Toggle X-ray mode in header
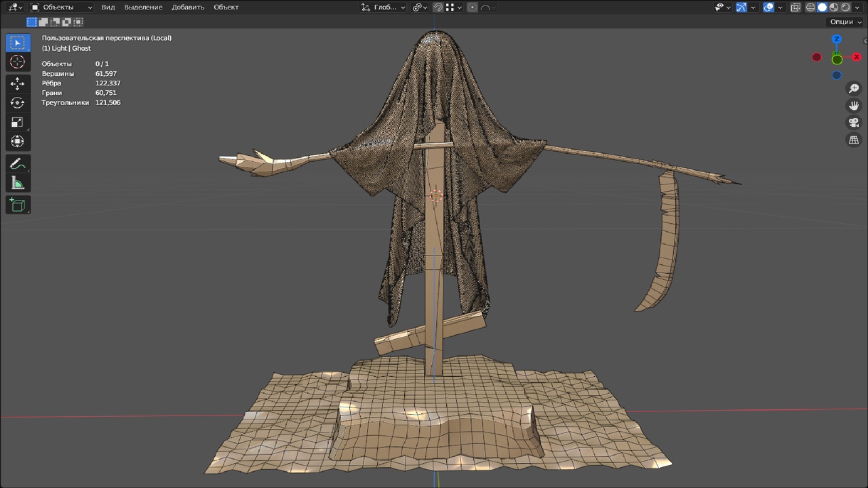 (x=795, y=7)
